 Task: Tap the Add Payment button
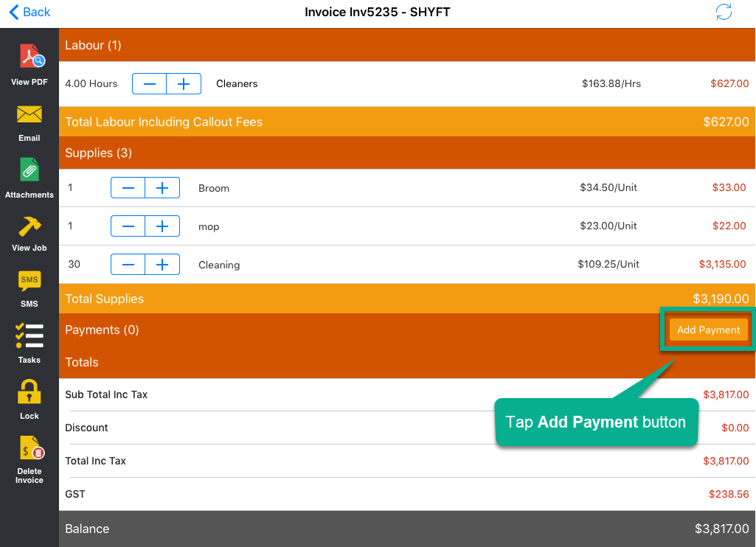click(708, 330)
